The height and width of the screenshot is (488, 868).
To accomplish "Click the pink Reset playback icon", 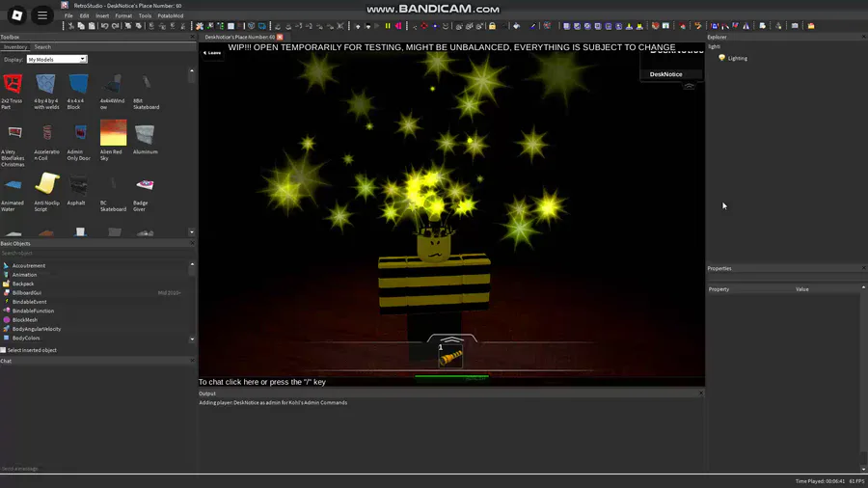I will coord(398,26).
